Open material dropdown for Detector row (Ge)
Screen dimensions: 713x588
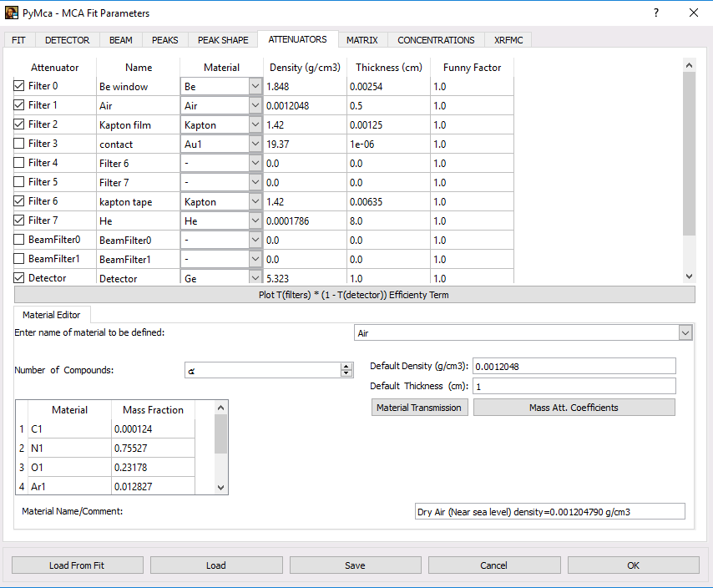click(x=255, y=277)
